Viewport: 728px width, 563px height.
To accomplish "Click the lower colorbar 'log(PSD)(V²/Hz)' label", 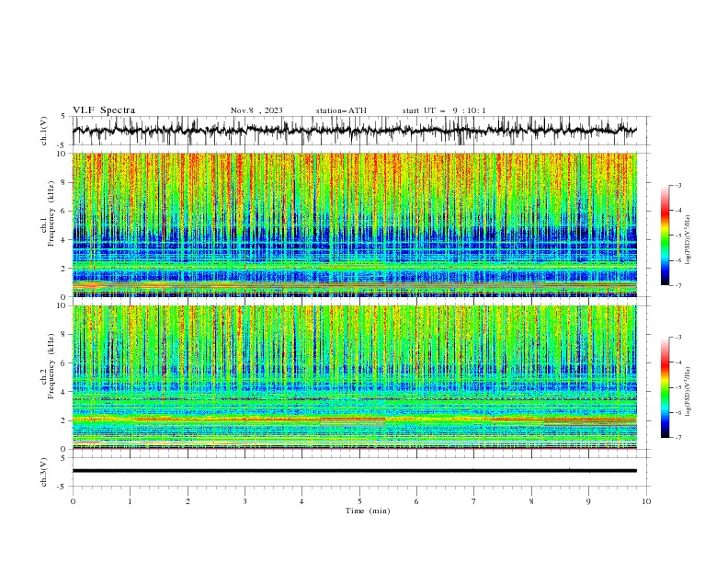I will [x=688, y=392].
